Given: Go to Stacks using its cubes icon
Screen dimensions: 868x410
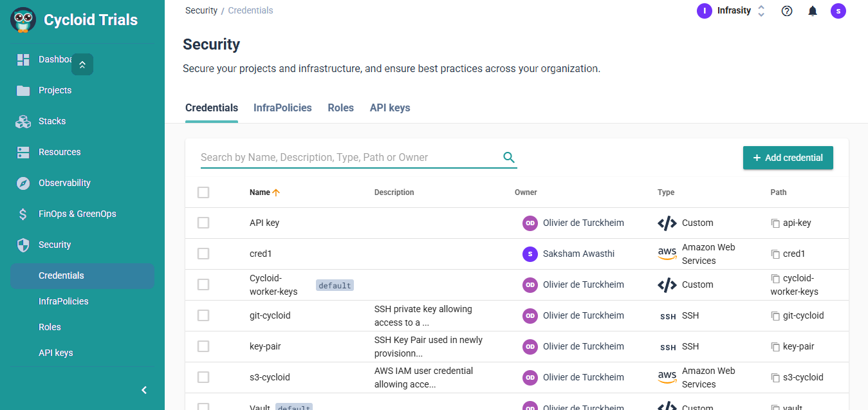Looking at the screenshot, I should 23,122.
